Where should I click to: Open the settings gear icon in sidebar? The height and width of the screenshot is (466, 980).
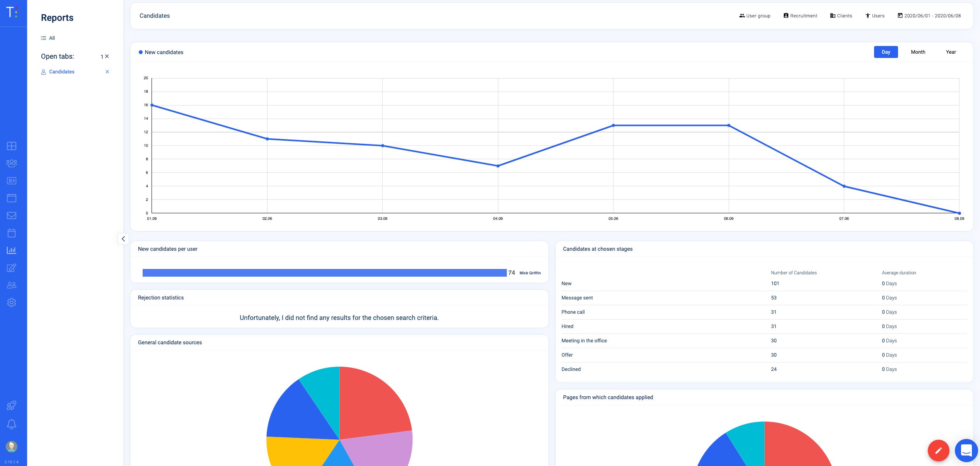click(x=12, y=303)
